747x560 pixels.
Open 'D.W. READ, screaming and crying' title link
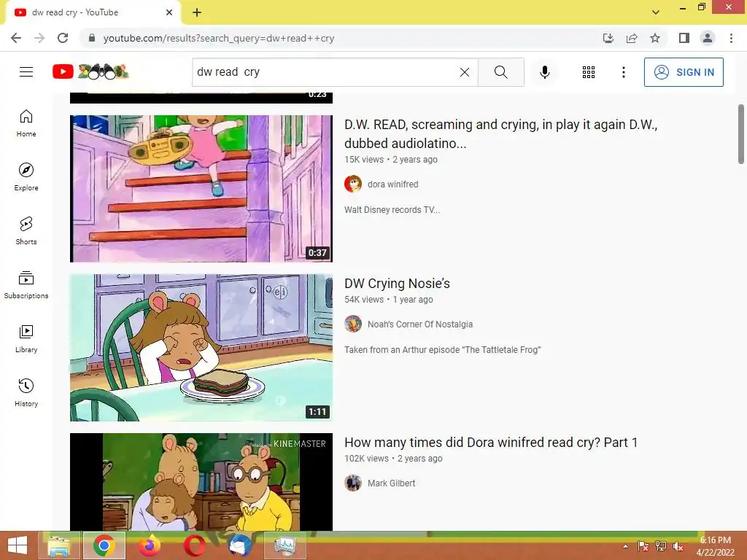[500, 134]
